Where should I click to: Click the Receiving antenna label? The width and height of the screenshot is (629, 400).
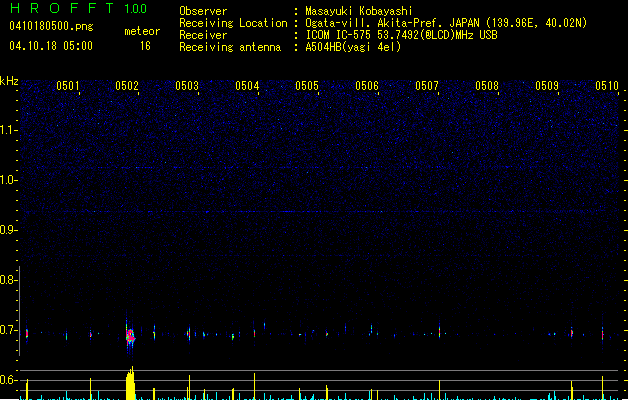230,47
